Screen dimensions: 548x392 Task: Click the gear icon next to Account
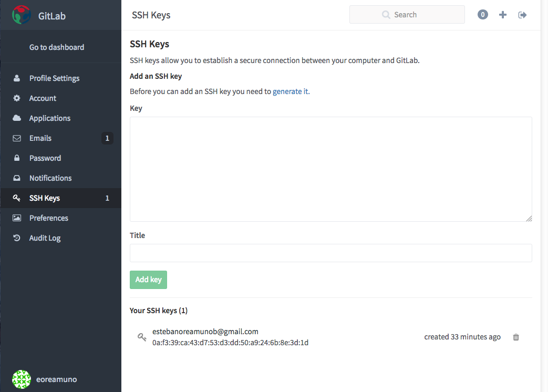[17, 98]
